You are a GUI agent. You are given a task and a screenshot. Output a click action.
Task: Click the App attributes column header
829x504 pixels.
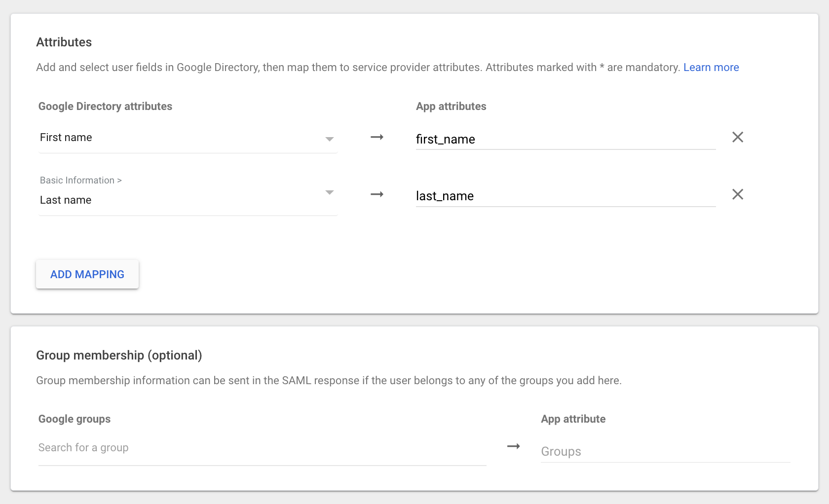coord(451,107)
